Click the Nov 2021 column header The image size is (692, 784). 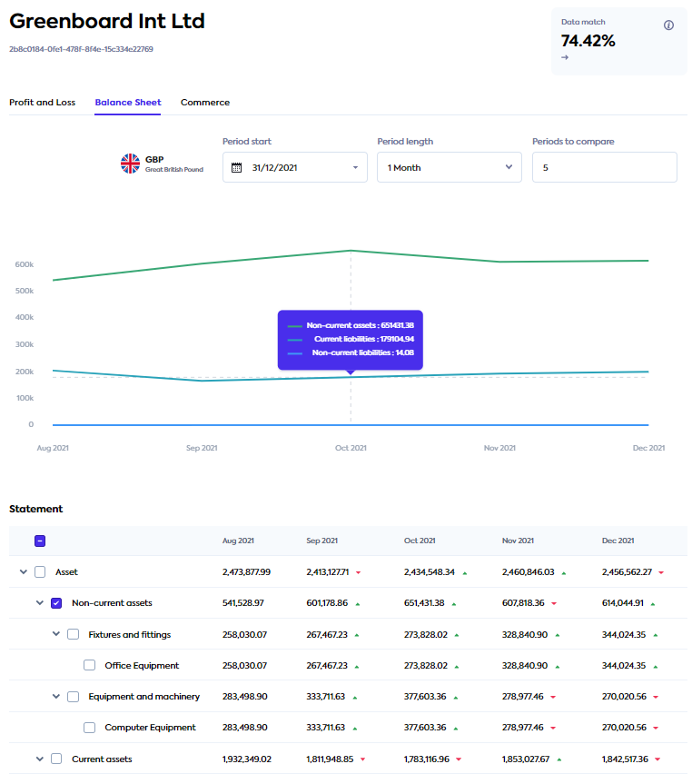518,541
